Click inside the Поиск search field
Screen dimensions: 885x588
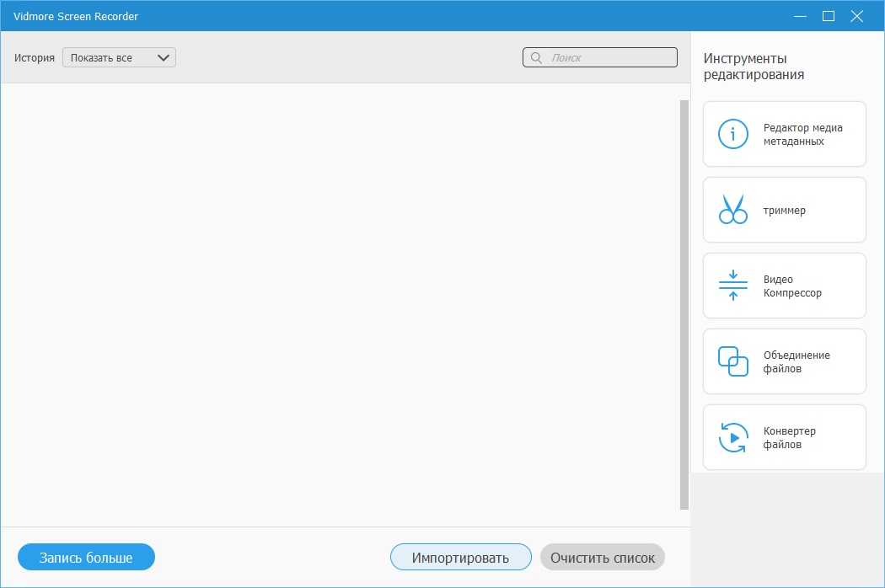tap(607, 56)
